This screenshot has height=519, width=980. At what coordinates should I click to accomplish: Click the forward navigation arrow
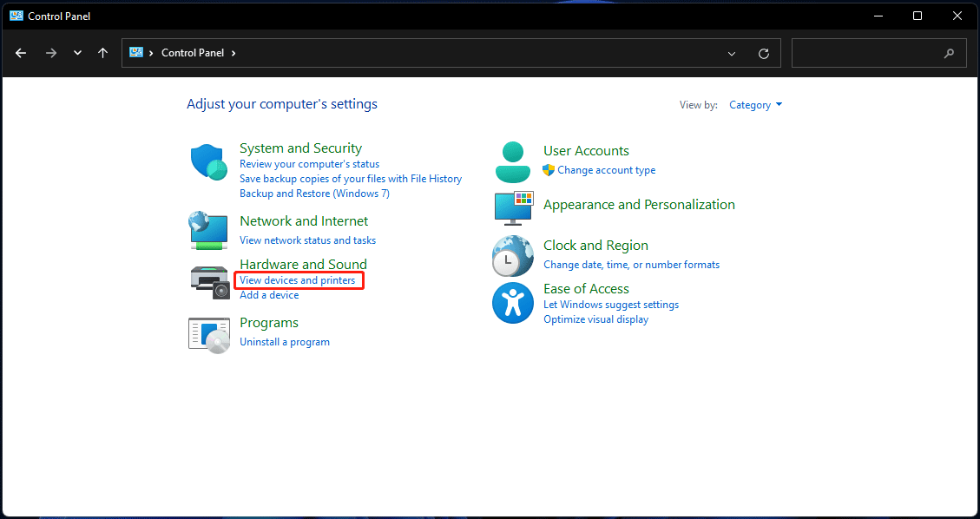click(x=51, y=53)
